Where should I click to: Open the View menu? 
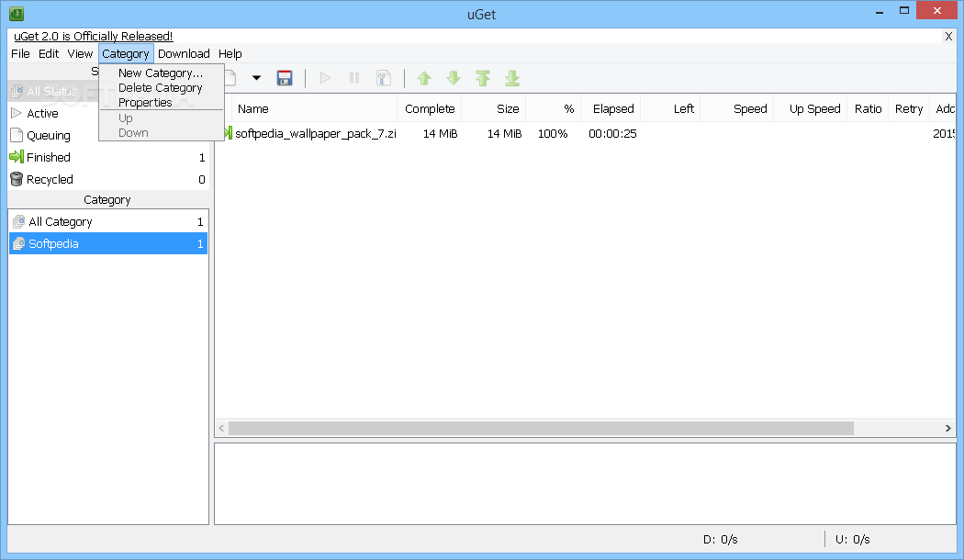(x=80, y=54)
